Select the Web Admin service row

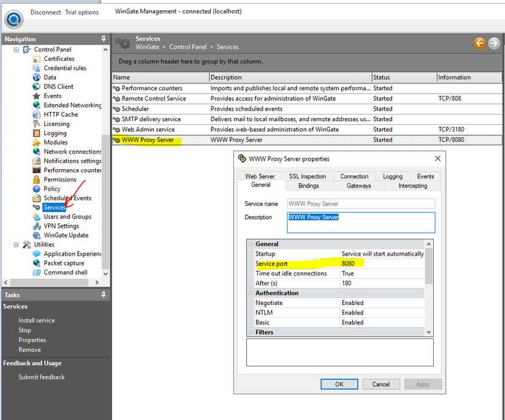pyautogui.click(x=307, y=130)
